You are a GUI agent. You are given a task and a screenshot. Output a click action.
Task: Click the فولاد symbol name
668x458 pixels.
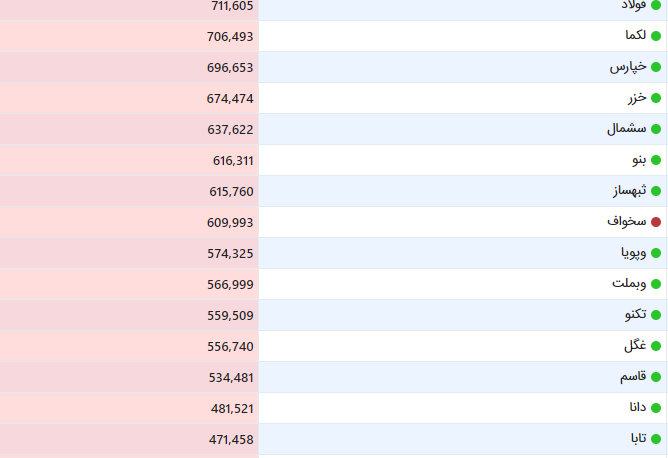point(634,6)
